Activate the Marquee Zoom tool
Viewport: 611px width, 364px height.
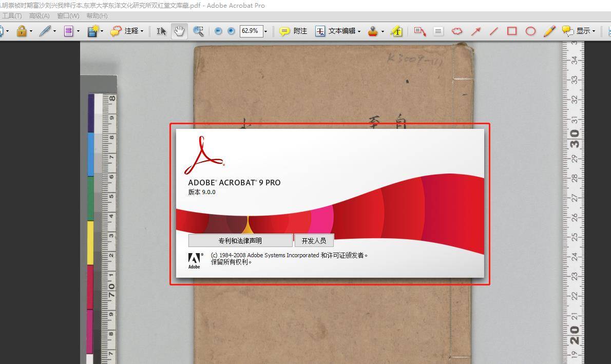pos(198,31)
